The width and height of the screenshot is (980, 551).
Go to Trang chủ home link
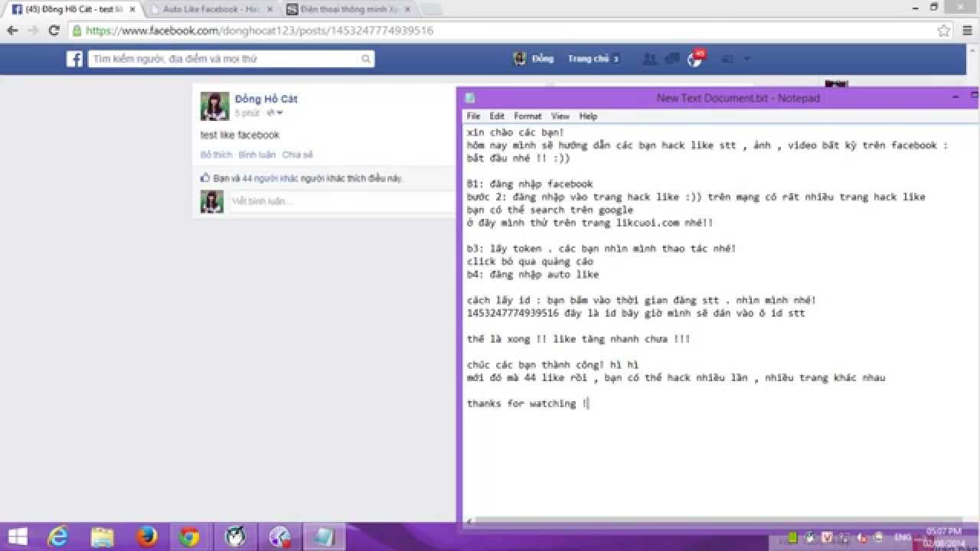coord(588,59)
